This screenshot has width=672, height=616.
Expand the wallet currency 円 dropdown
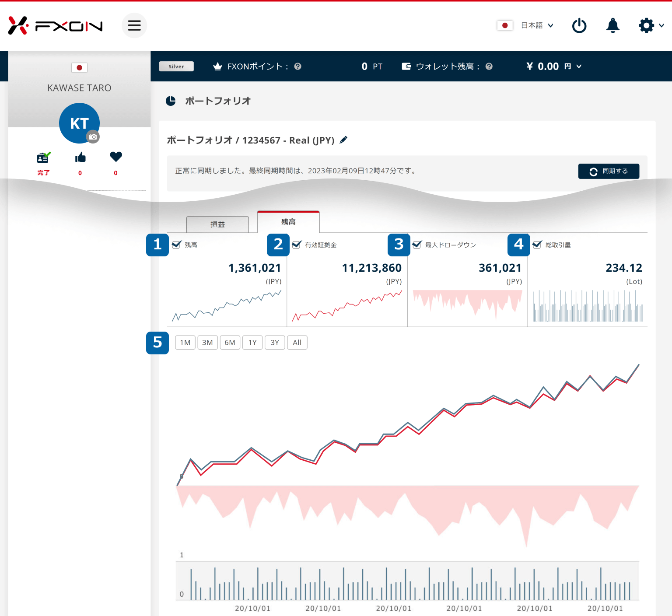pos(573,66)
